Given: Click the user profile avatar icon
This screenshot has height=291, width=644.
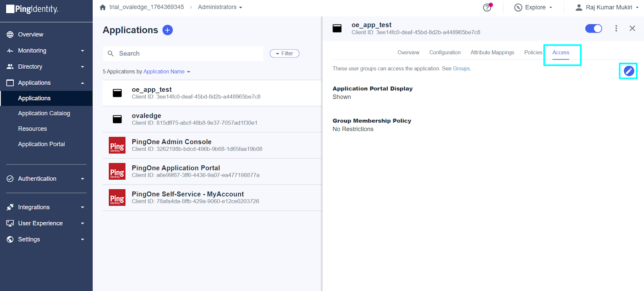Looking at the screenshot, I should click(x=579, y=7).
